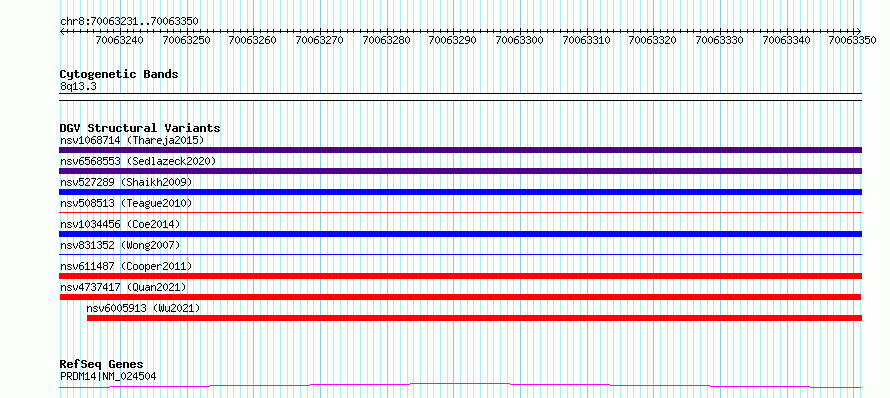
Task: Select the blue nsv527289 variant bar
Action: (460, 192)
